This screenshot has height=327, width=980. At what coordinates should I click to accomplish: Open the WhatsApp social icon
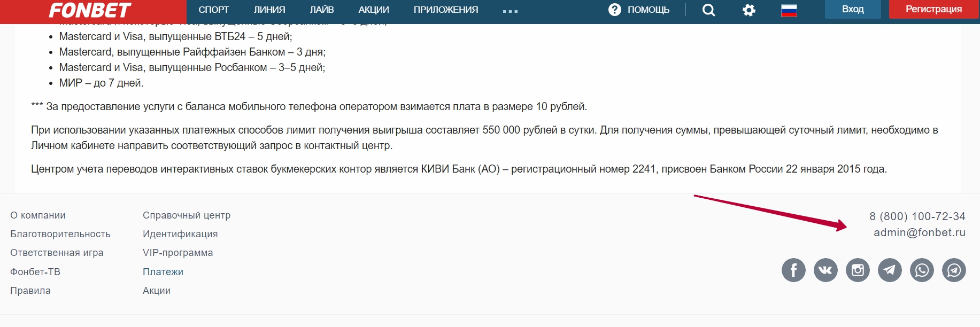pos(922,270)
